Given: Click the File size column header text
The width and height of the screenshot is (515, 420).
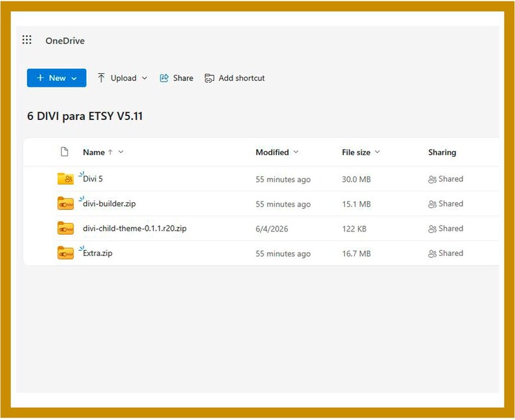Looking at the screenshot, I should click(356, 152).
